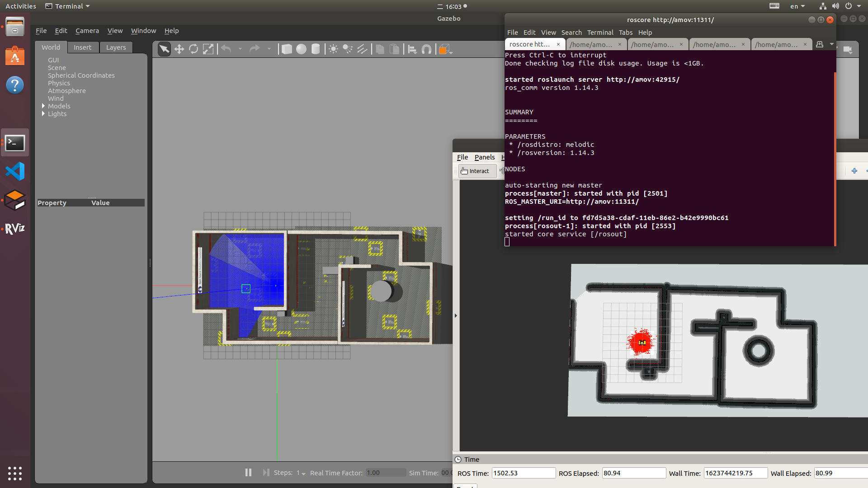Add a spot light in Gazebo
868x488 pixels.
tap(348, 49)
